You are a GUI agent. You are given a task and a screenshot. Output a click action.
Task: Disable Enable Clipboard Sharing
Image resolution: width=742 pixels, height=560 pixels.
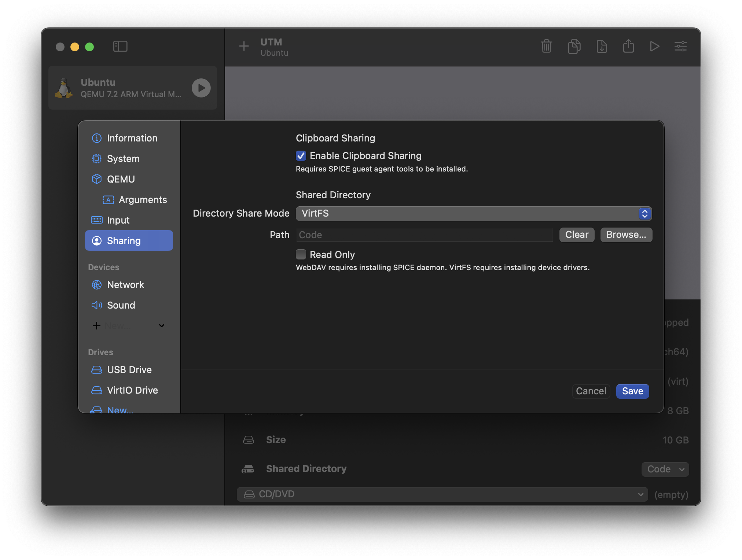click(x=301, y=156)
